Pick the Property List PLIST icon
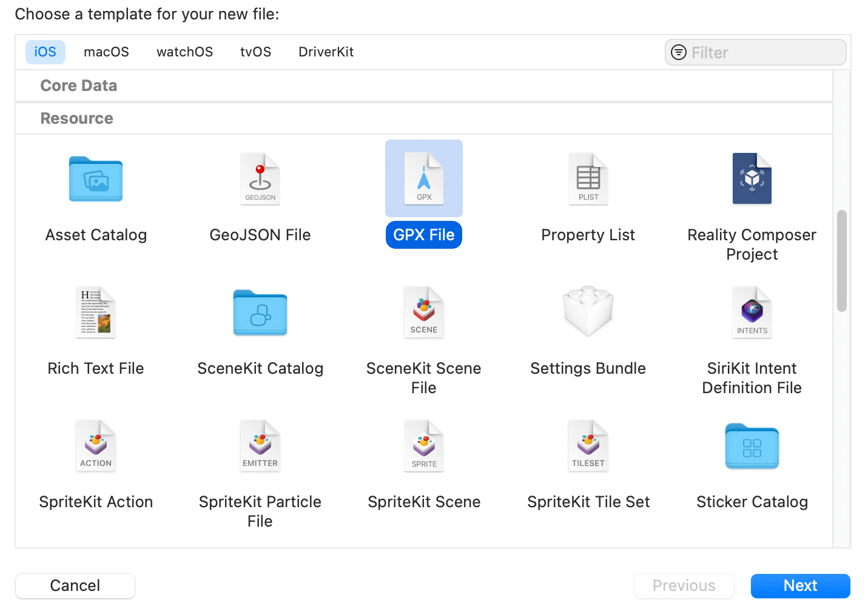 point(588,179)
